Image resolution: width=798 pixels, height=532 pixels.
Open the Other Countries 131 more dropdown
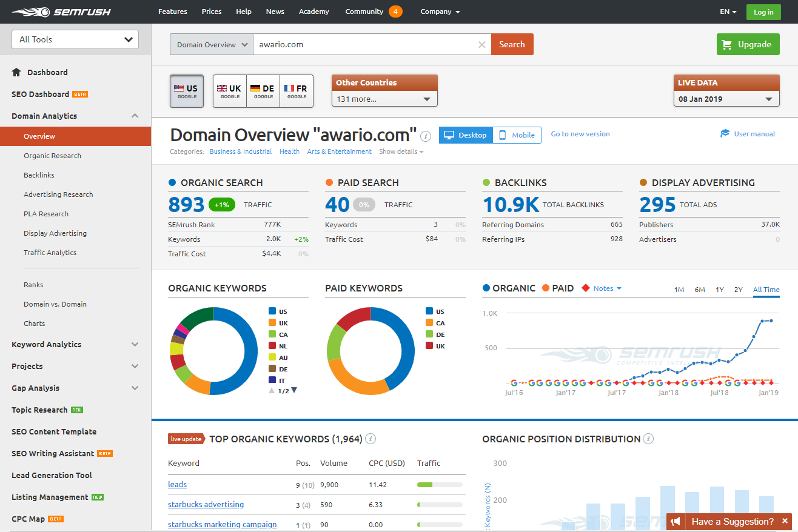click(x=384, y=99)
